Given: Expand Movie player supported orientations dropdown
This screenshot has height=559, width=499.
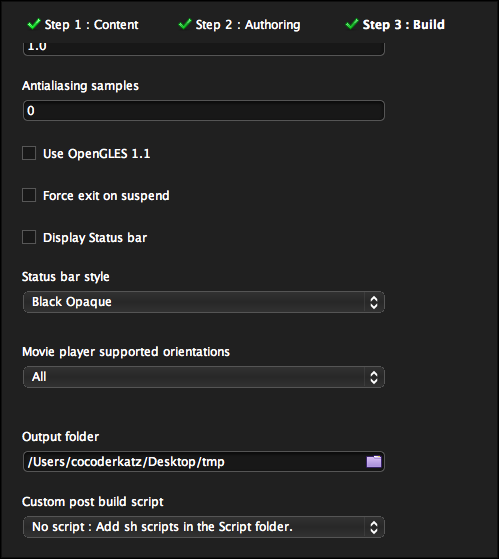Looking at the screenshot, I should pos(204,377).
